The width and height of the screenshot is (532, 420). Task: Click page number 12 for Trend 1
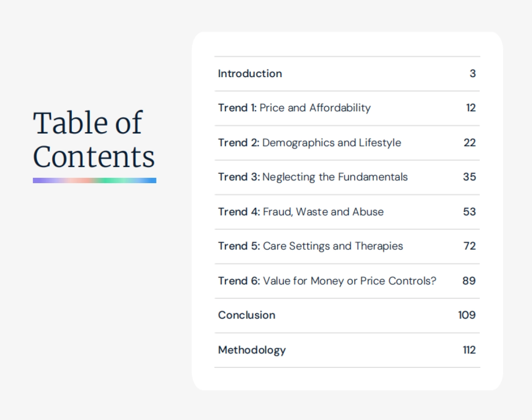point(471,108)
